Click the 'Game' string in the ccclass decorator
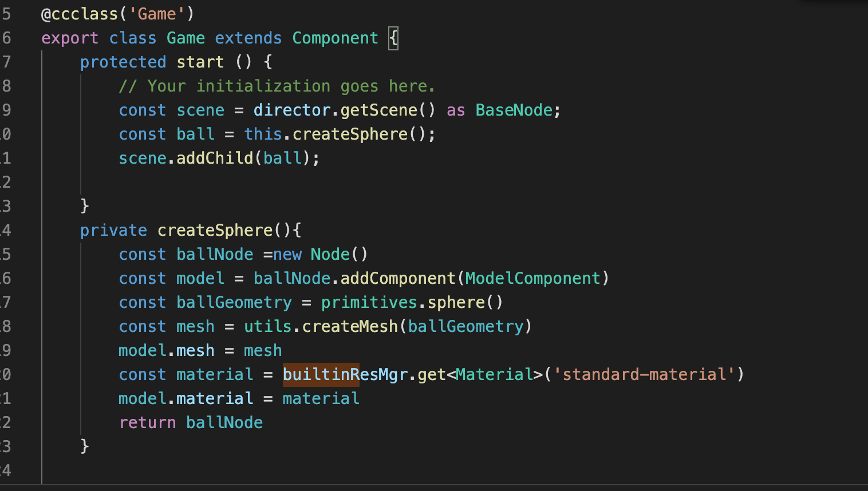 tap(157, 14)
